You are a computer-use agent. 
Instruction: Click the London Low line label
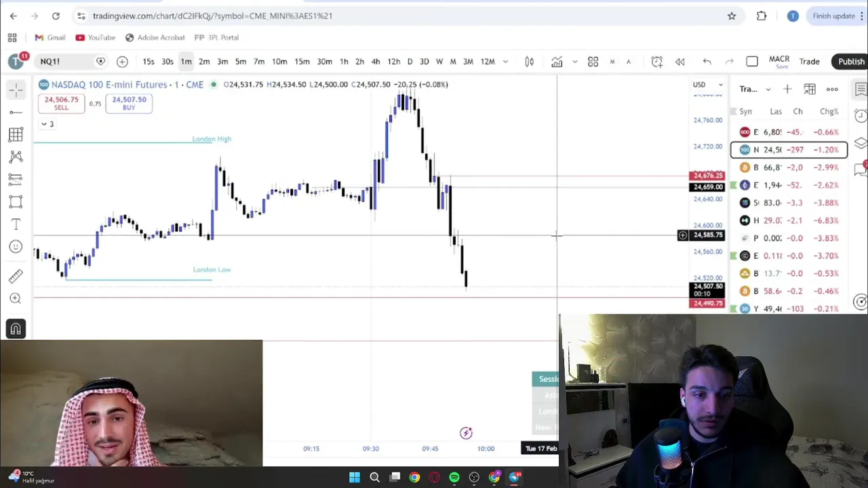click(212, 270)
